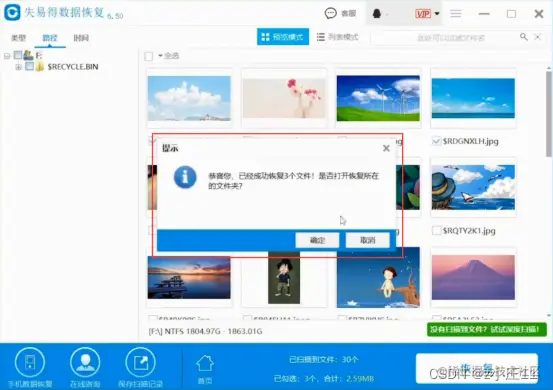This screenshot has width=553, height=390.
Task: Open the VIP dropdown arrow
Action: click(437, 14)
